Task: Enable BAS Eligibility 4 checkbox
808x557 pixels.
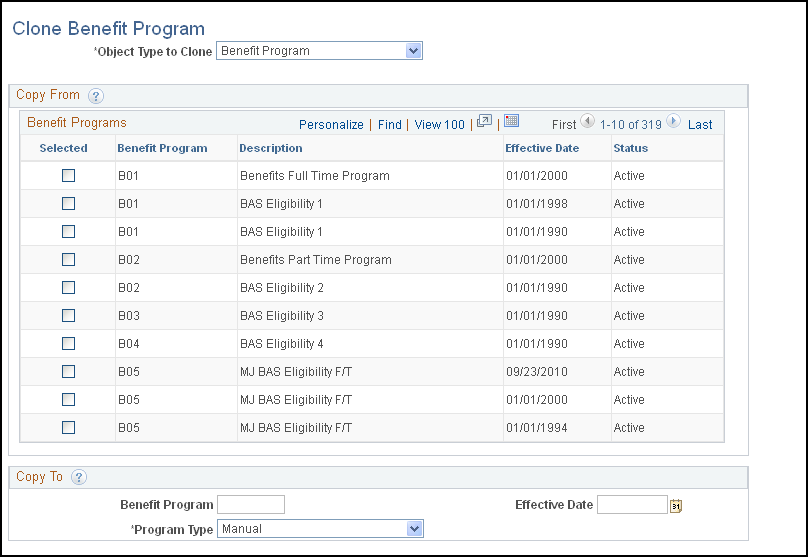Action: pos(69,344)
